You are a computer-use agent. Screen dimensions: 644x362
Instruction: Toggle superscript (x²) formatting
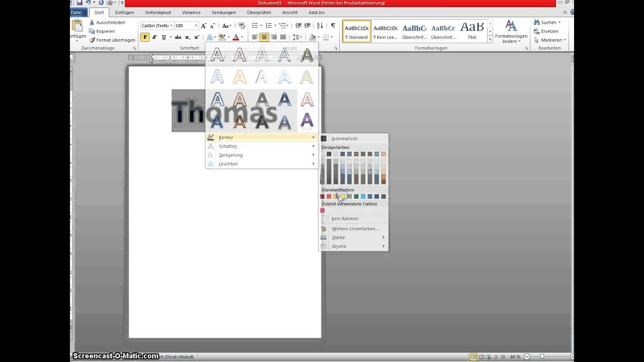tap(197, 37)
